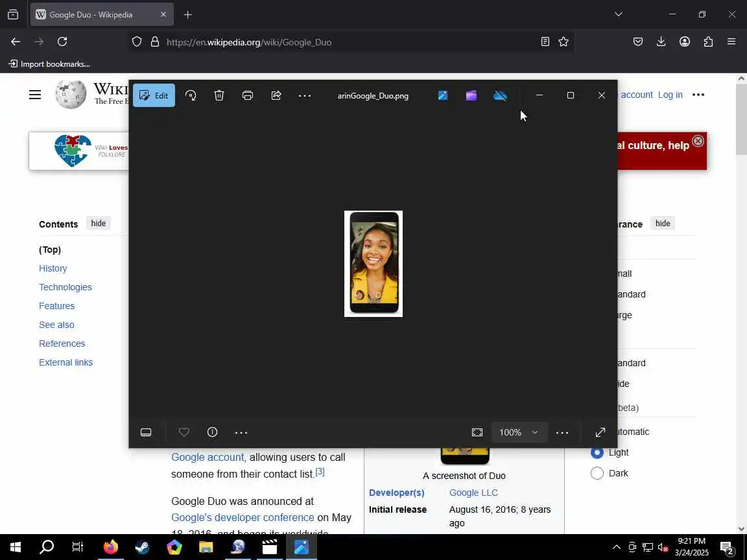747x560 pixels.
Task: Open Firefox Pocket save icon
Action: click(x=638, y=42)
